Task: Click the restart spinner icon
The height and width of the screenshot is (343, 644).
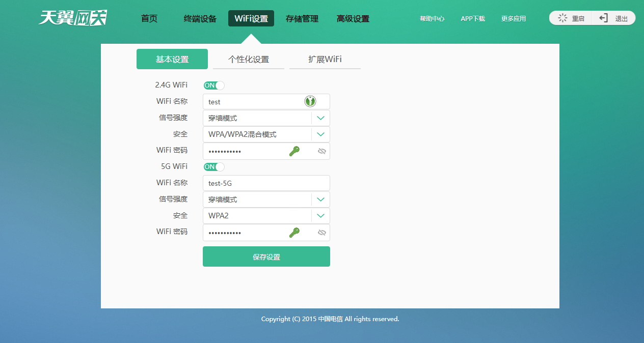Action: tap(562, 18)
